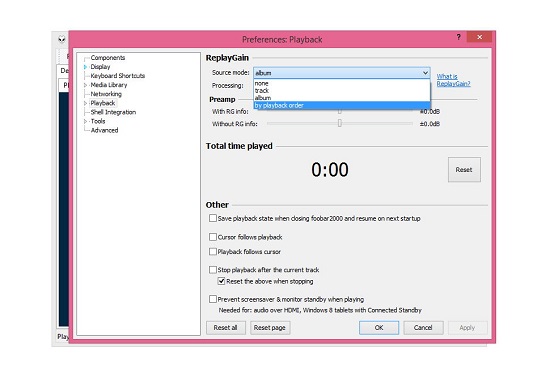550x378 pixels.
Task: Enable Prevent screensaver & monitor standby option
Action: pos(213,299)
